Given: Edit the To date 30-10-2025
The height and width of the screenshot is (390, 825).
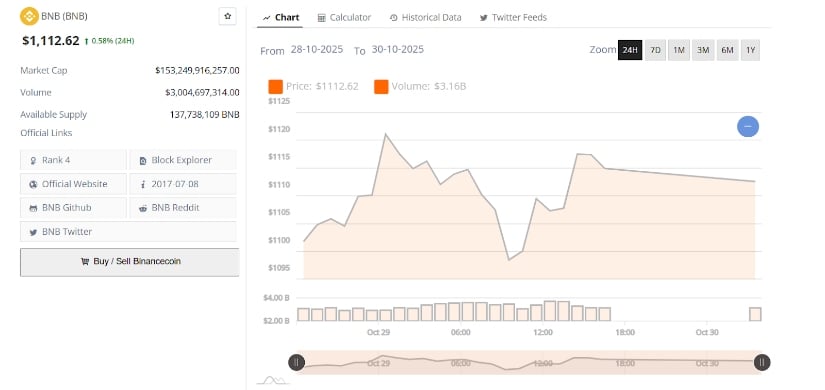Looking at the screenshot, I should tap(397, 49).
